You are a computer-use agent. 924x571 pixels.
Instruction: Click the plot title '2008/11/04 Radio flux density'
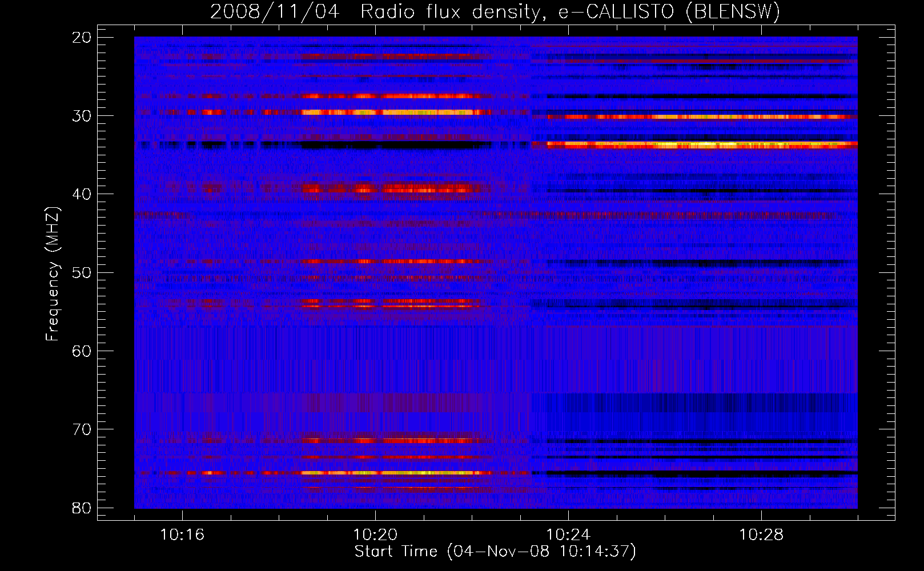[x=495, y=11]
